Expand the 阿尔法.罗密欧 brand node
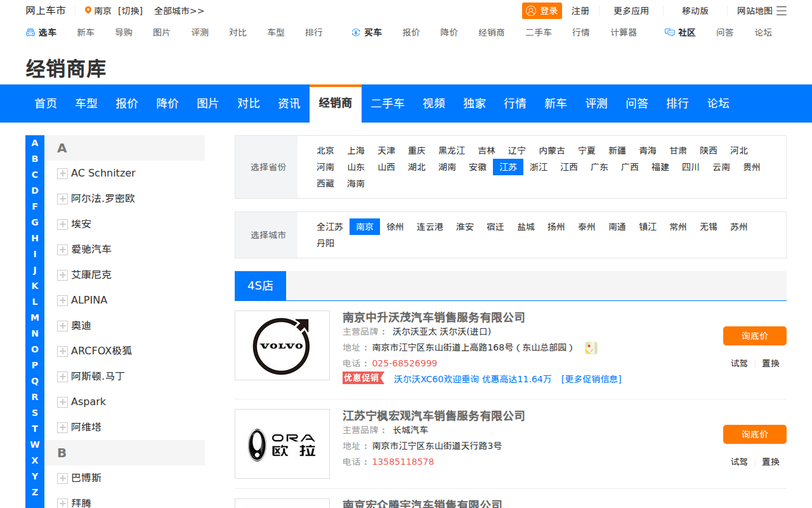Viewport: 812px width, 508px height. coord(62,199)
